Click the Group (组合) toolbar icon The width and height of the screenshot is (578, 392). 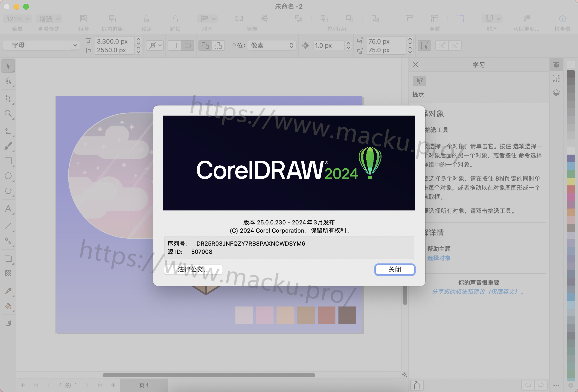[x=83, y=19]
